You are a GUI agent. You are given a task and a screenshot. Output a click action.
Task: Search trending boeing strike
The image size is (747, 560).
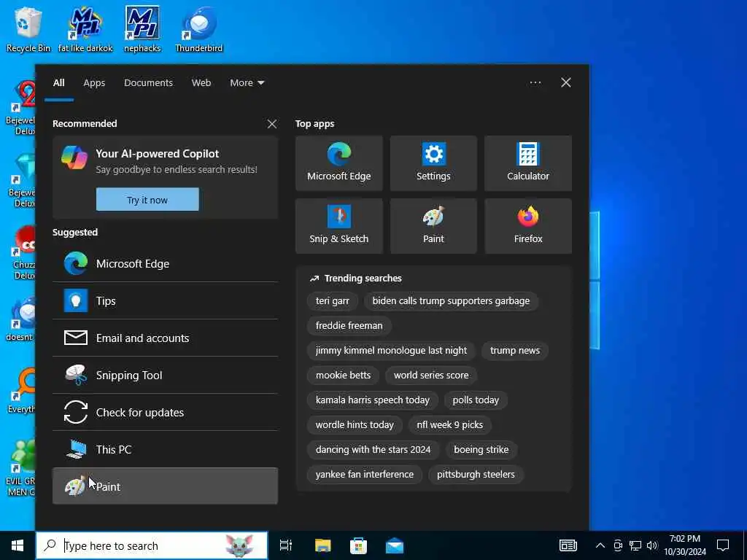pos(481,449)
